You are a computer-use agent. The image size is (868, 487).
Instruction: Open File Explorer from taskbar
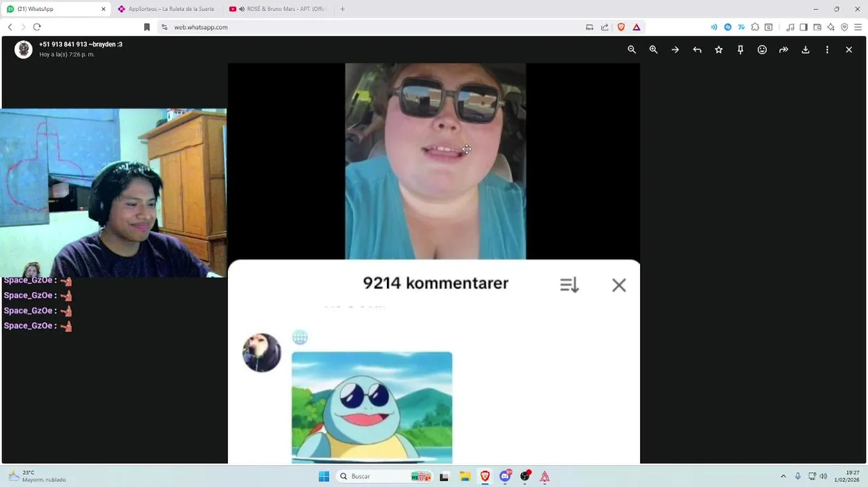[465, 476]
